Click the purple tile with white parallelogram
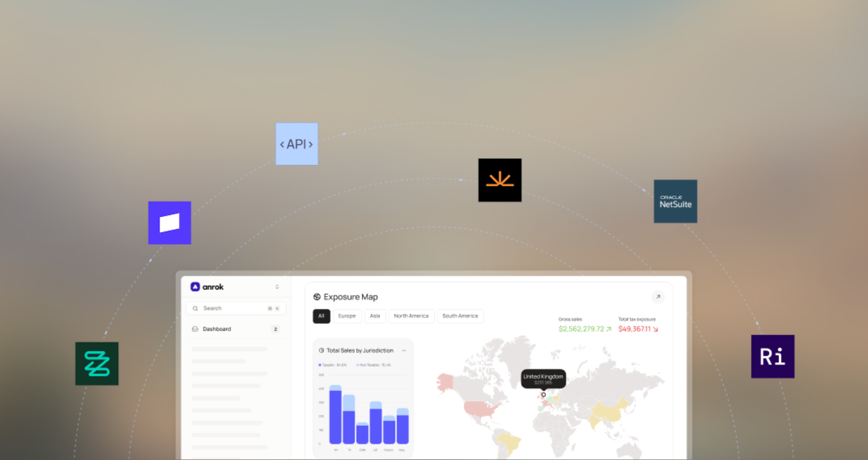 point(170,223)
